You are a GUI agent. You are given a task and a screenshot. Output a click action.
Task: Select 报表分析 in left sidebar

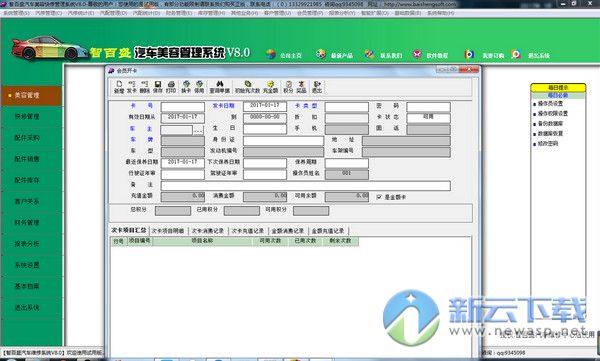[x=31, y=243]
